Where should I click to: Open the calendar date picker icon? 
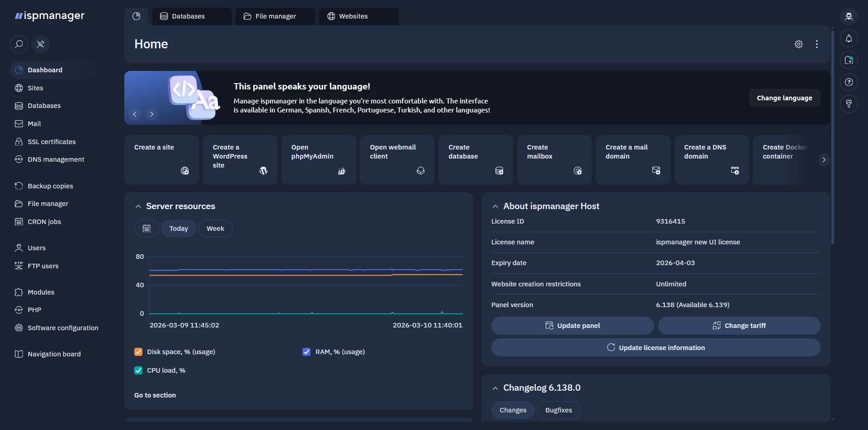coord(146,229)
